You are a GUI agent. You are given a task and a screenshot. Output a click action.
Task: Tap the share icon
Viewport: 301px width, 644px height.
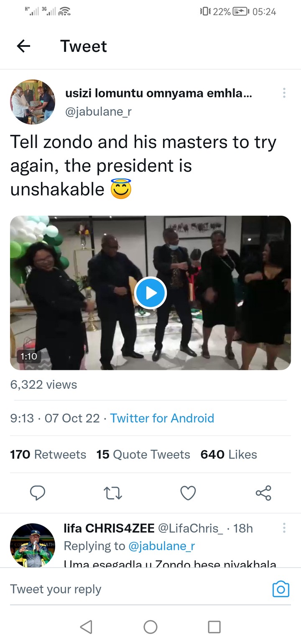[x=263, y=493]
